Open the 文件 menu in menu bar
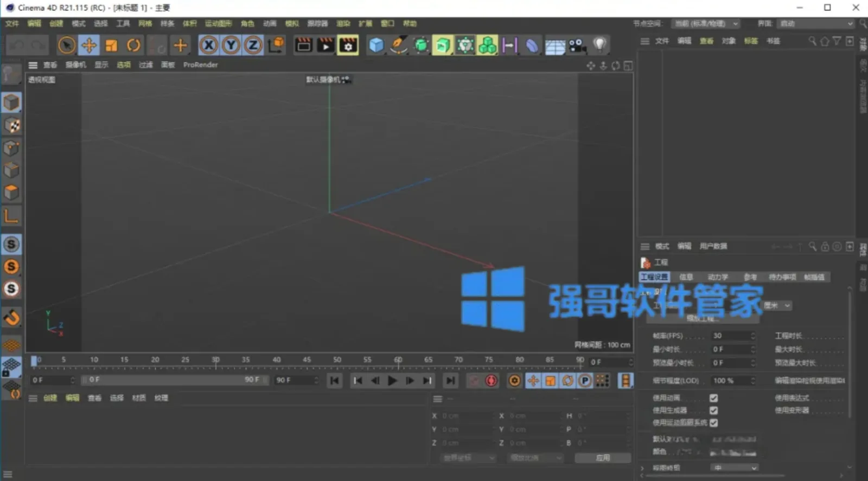Viewport: 868px width, 481px height. pyautogui.click(x=12, y=23)
